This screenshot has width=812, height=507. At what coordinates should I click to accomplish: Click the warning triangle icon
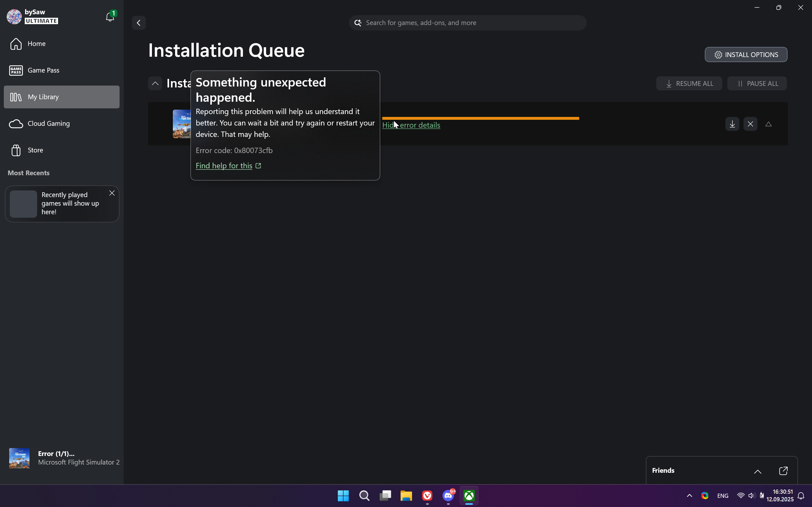tap(768, 125)
